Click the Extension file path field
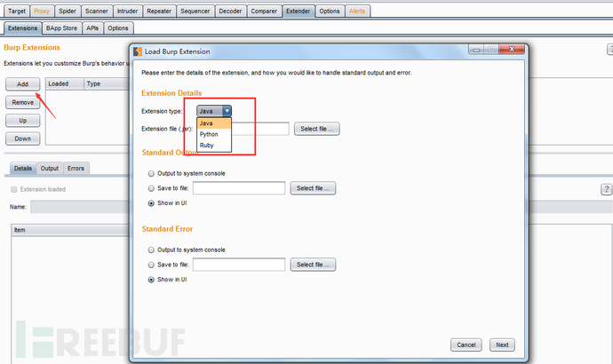 [260, 129]
